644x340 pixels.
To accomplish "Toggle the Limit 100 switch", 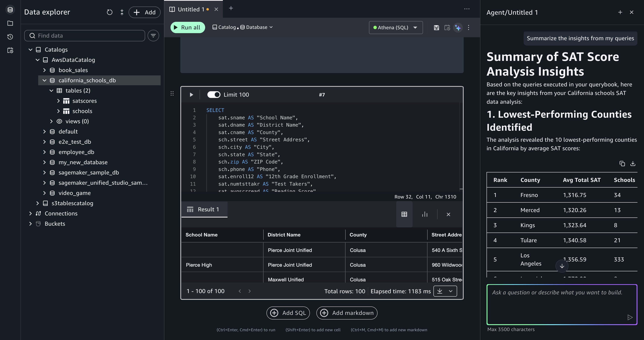I will [x=214, y=95].
